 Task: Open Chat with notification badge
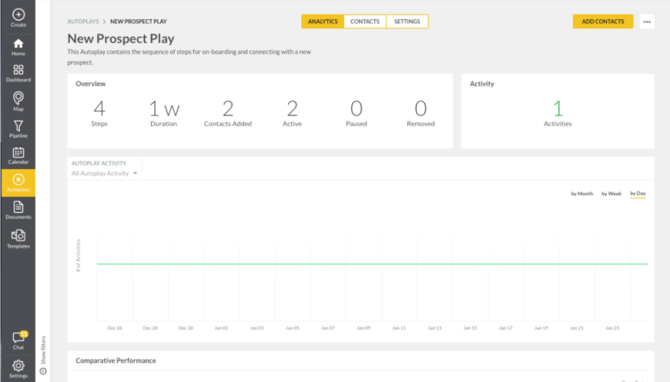[x=18, y=340]
